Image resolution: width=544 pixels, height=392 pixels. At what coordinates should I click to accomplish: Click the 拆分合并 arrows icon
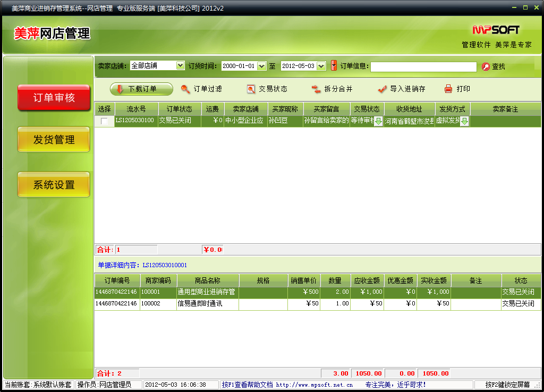pyautogui.click(x=316, y=89)
